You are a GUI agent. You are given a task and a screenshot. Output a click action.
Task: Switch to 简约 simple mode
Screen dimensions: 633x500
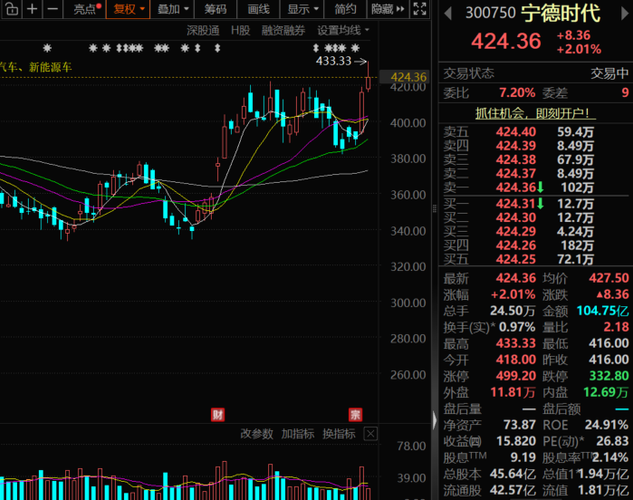click(x=344, y=9)
